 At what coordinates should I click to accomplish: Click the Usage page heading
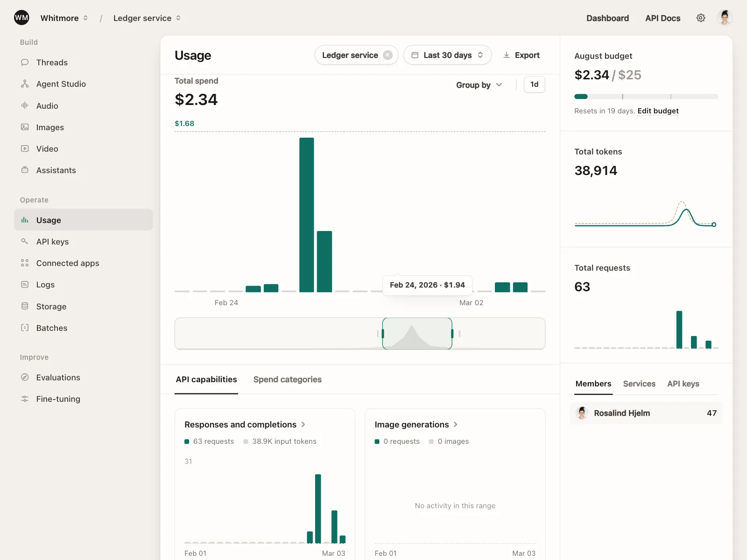(193, 56)
